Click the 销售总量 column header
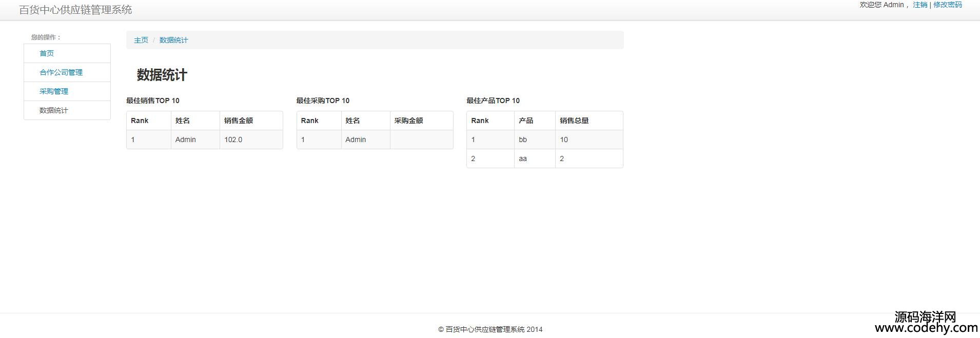The image size is (980, 338). 574,121
